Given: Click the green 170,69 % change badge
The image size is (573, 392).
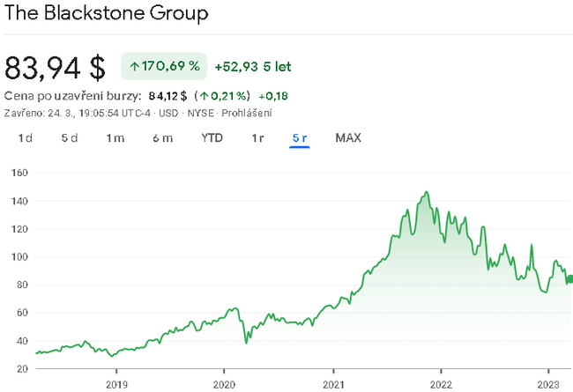Looking at the screenshot, I should click(x=164, y=66).
